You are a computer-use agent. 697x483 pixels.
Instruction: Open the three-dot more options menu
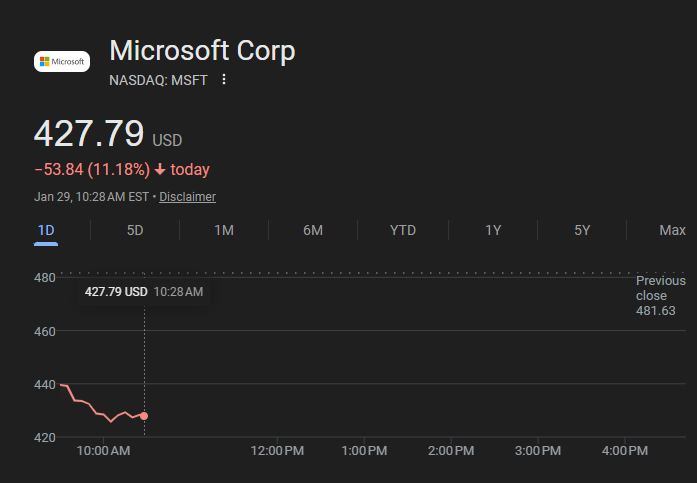[224, 80]
